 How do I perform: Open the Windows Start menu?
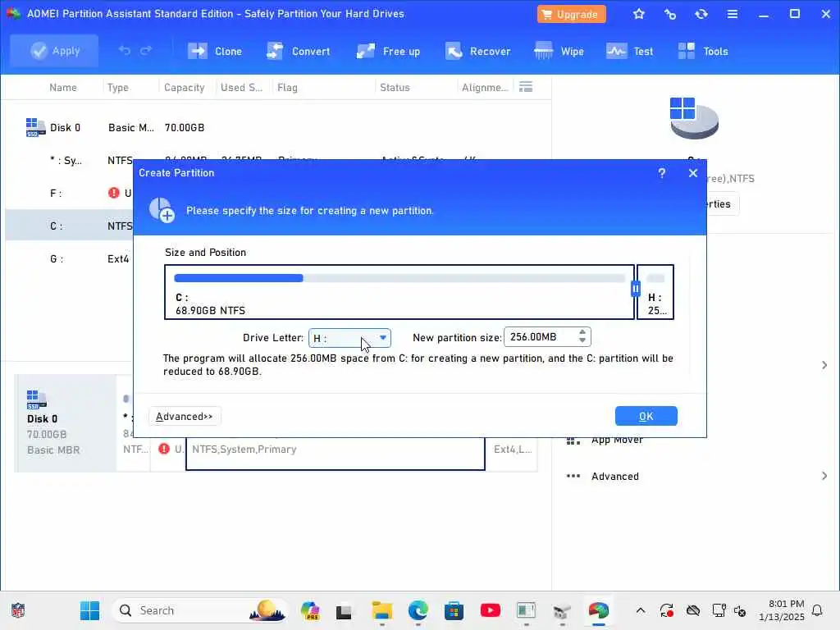(x=89, y=610)
